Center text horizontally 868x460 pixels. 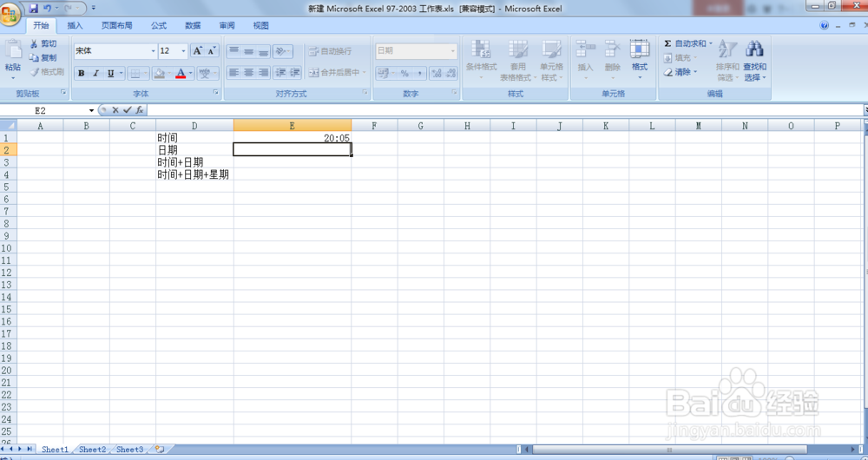click(x=248, y=73)
